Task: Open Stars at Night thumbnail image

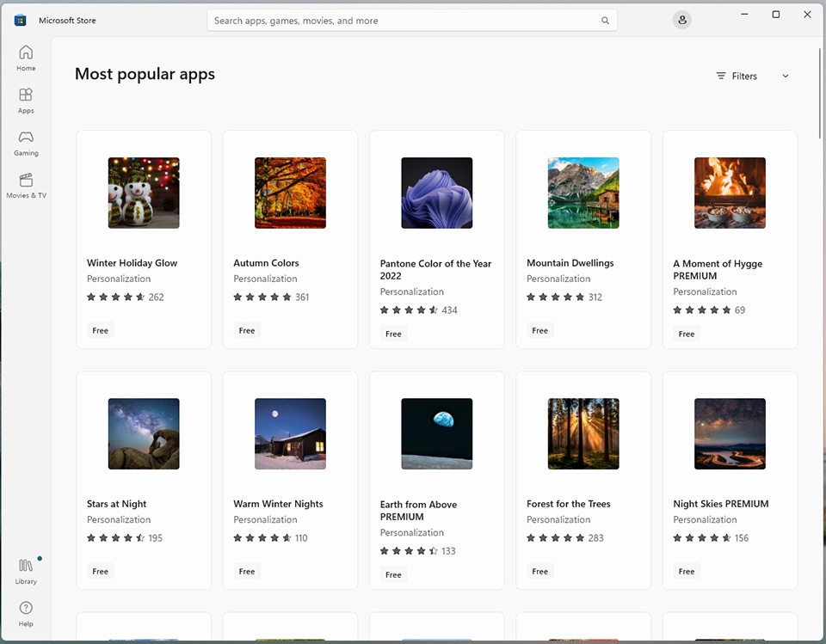Action: 144,433
